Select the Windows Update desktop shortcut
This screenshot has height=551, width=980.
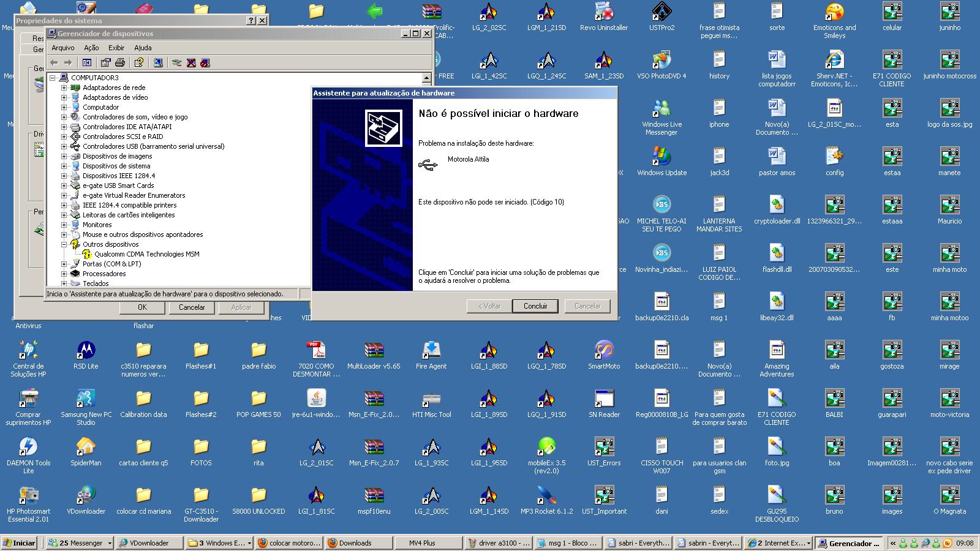coord(661,162)
